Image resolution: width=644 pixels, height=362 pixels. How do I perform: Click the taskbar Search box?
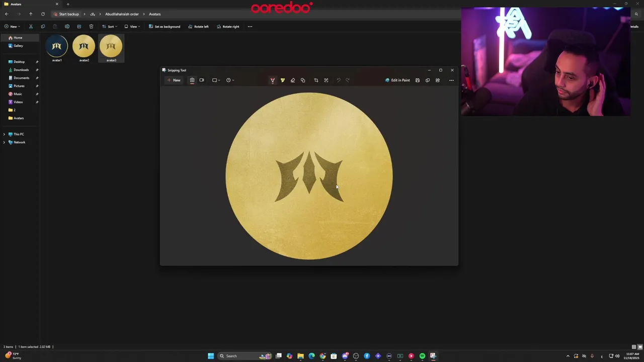[x=245, y=356]
